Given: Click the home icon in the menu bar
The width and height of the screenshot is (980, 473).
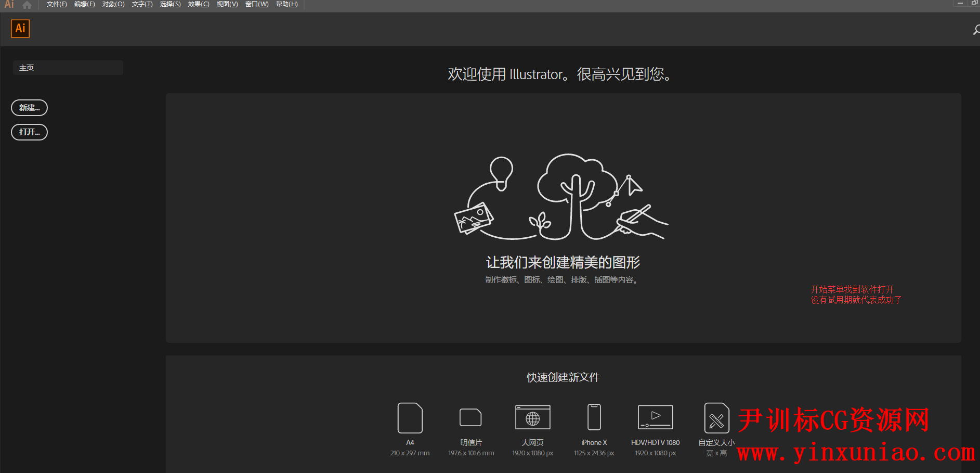Looking at the screenshot, I should point(27,5).
